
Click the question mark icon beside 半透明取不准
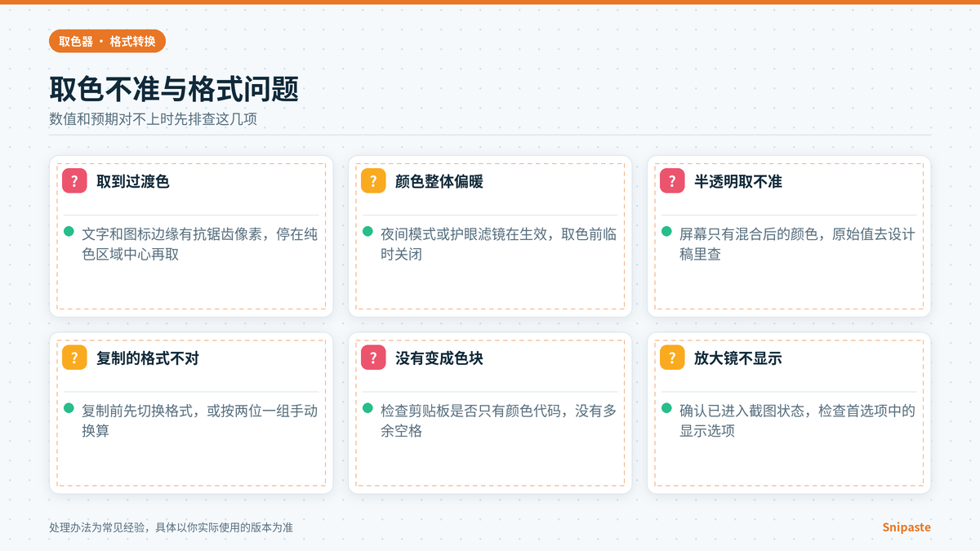pyautogui.click(x=672, y=181)
